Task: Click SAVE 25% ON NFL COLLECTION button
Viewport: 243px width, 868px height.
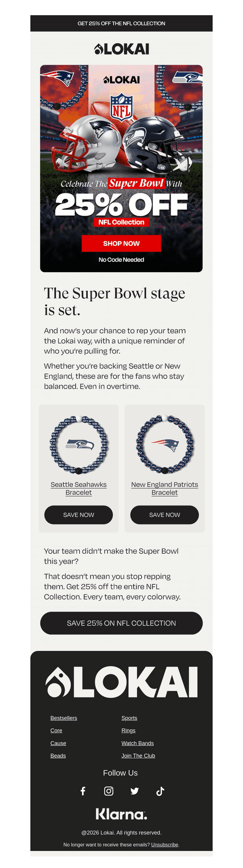Action: pos(121,623)
